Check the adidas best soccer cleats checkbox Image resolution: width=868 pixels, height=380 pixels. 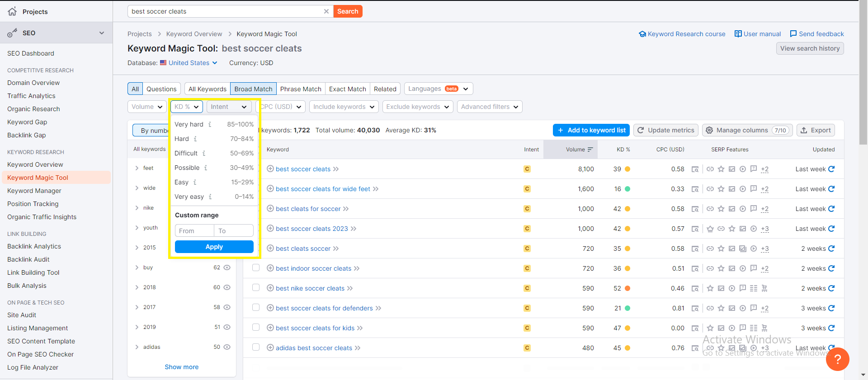click(x=256, y=347)
